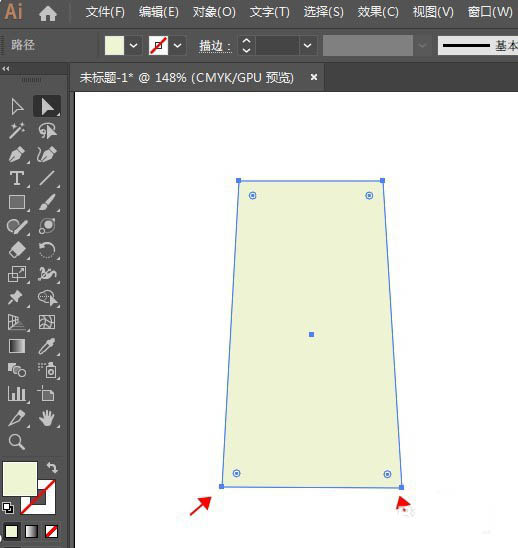Image resolution: width=518 pixels, height=548 pixels.
Task: Collapse the toolbar with double arrows
Action: (x=6, y=69)
